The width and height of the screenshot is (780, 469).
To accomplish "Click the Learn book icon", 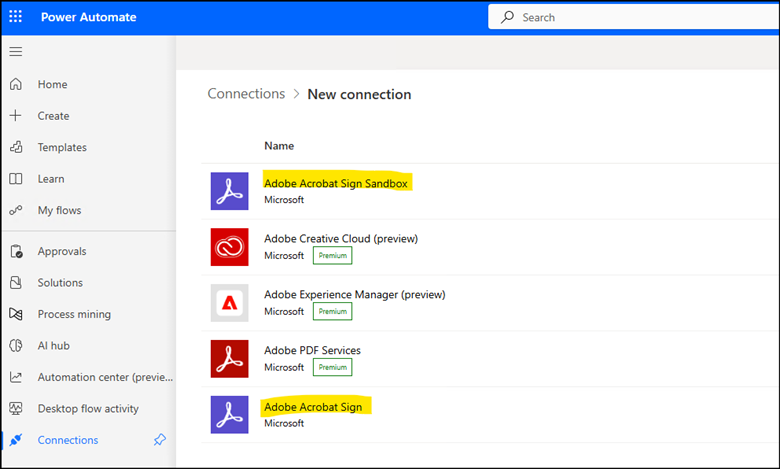I will click(16, 179).
